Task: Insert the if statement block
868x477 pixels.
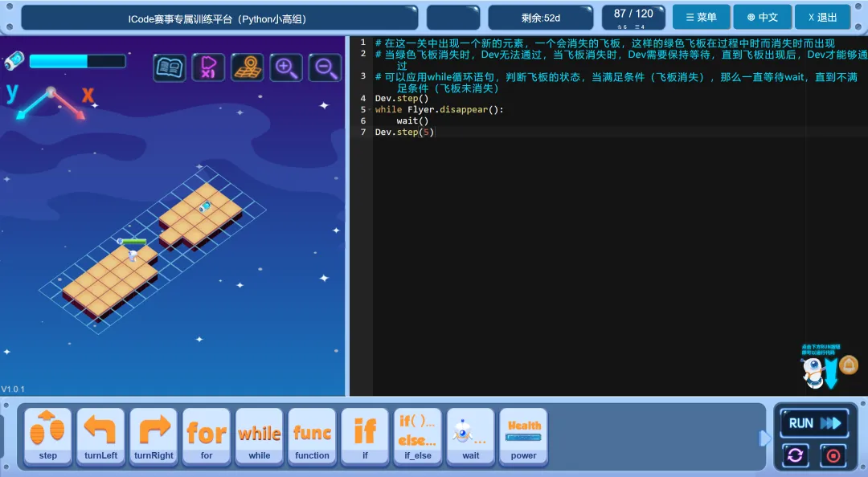Action: coord(365,436)
